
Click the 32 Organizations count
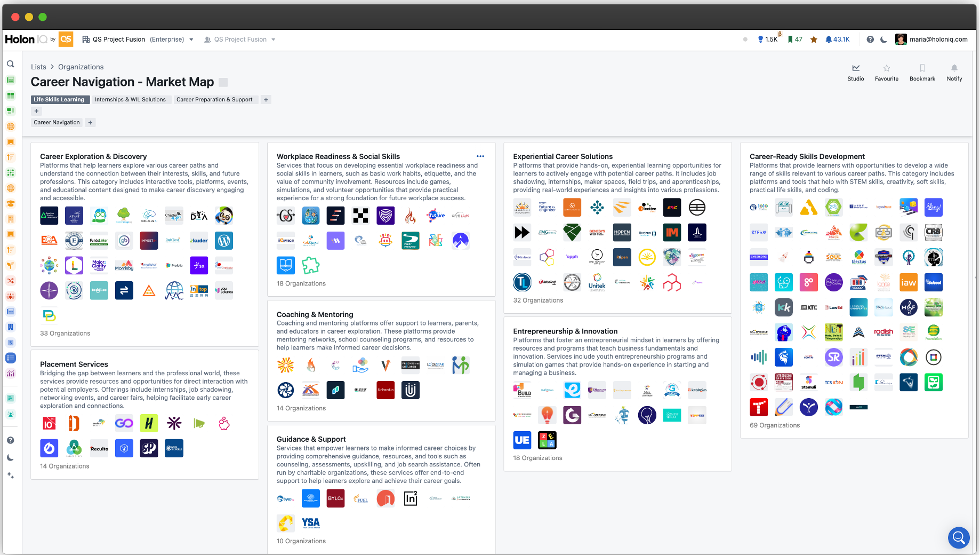[538, 300]
